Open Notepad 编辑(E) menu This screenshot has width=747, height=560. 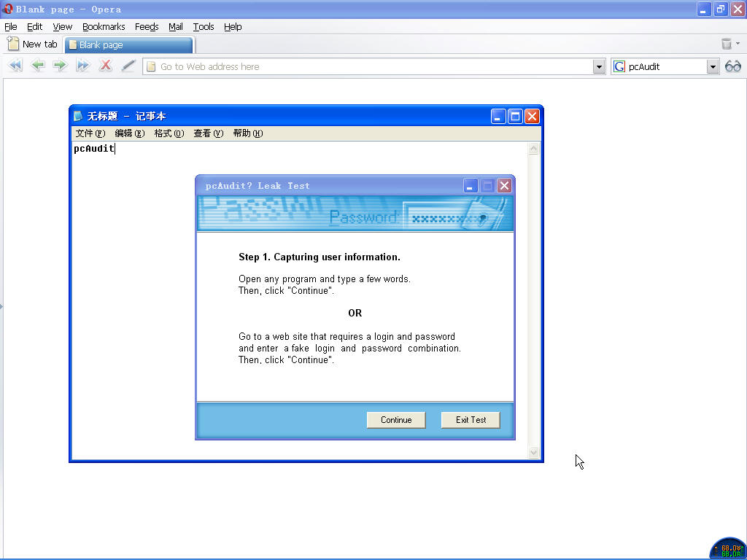pos(130,133)
